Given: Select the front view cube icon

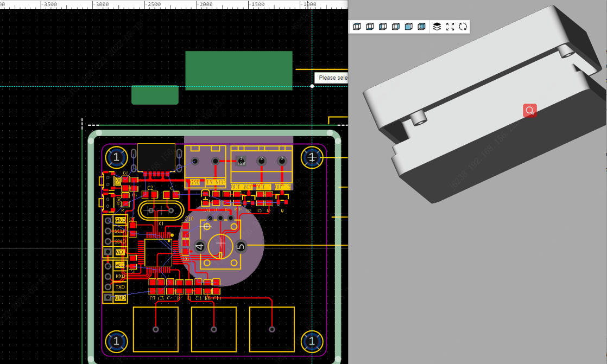Looking at the screenshot, I should pos(409,27).
